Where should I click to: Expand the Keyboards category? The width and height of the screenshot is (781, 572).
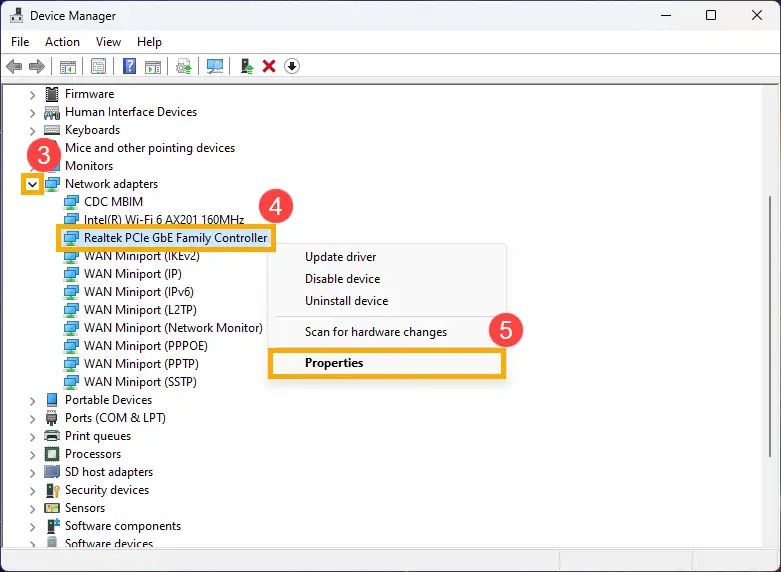click(33, 130)
